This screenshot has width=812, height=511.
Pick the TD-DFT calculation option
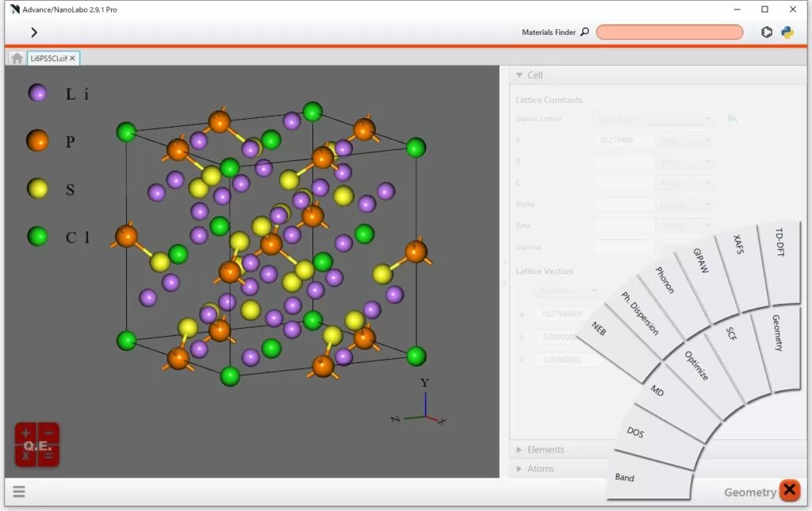782,254
